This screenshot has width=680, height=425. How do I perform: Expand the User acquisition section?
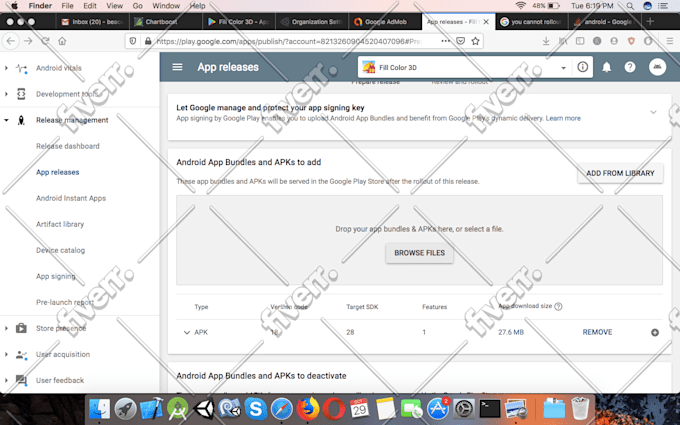pos(6,354)
